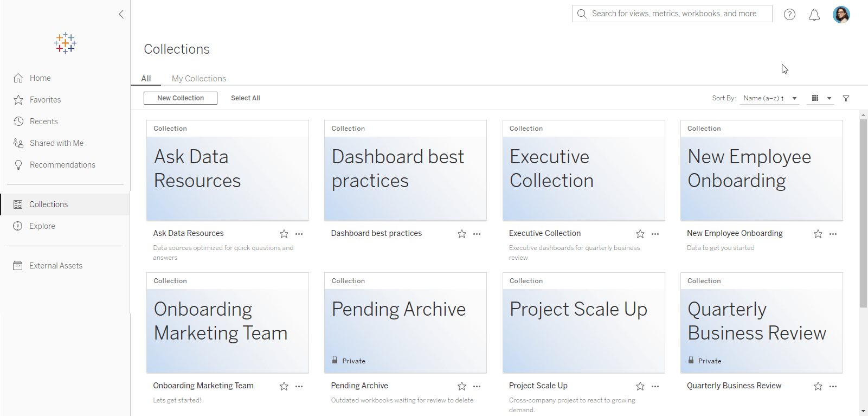Open the filter icon in toolbar
The height and width of the screenshot is (416, 868).
846,98
